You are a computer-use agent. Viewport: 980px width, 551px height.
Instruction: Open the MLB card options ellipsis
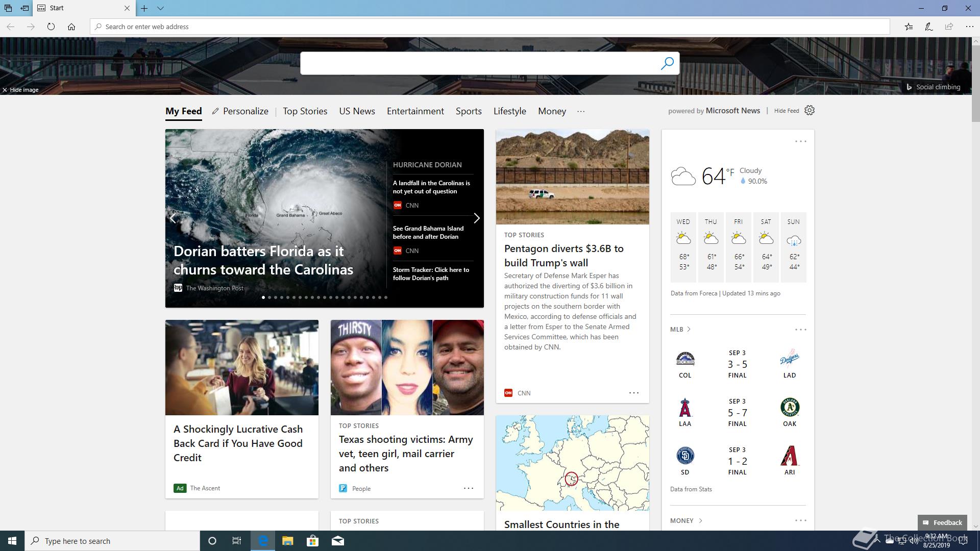[800, 330]
